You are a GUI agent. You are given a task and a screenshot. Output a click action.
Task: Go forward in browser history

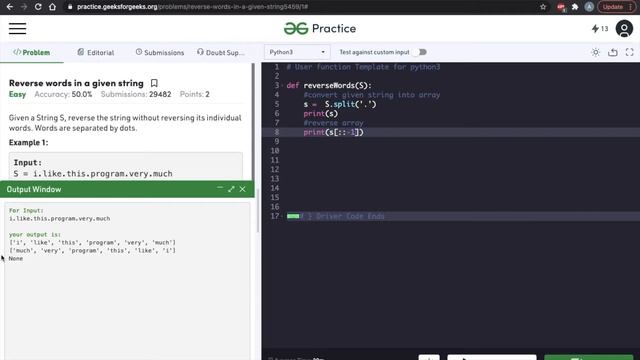tap(24, 7)
